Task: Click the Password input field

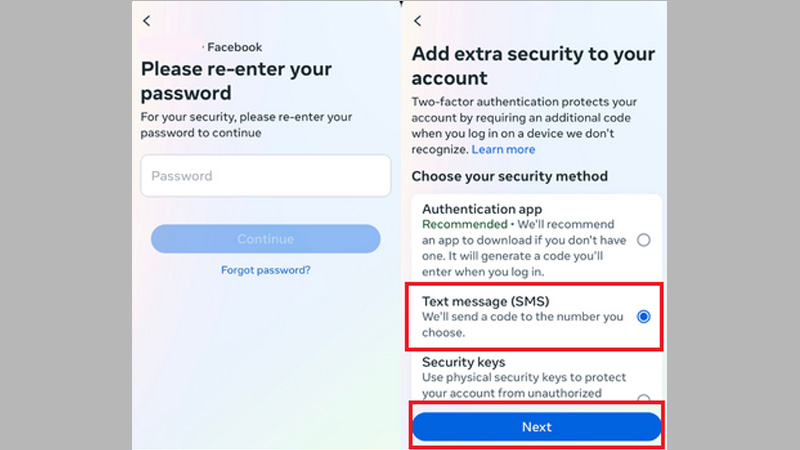Action: coord(265,176)
